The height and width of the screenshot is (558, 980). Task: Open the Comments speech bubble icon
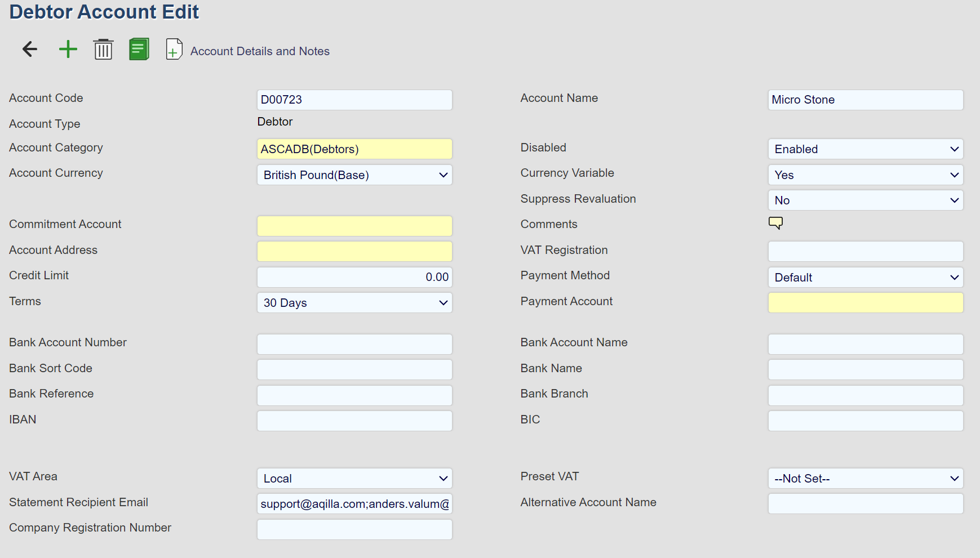[775, 223]
